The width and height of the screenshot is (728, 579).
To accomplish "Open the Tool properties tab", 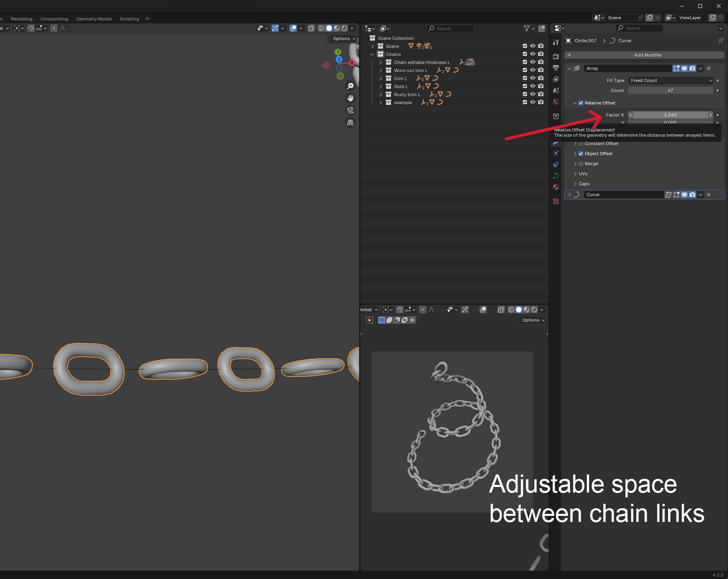I will [556, 42].
